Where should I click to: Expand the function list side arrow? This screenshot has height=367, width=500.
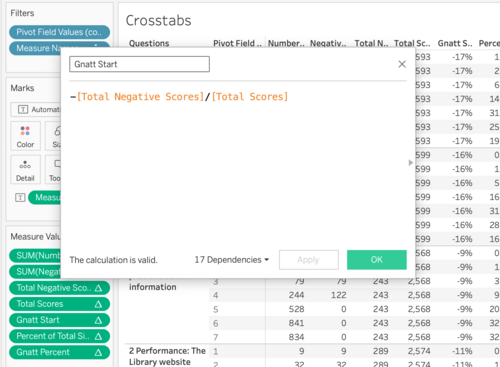coord(411,163)
